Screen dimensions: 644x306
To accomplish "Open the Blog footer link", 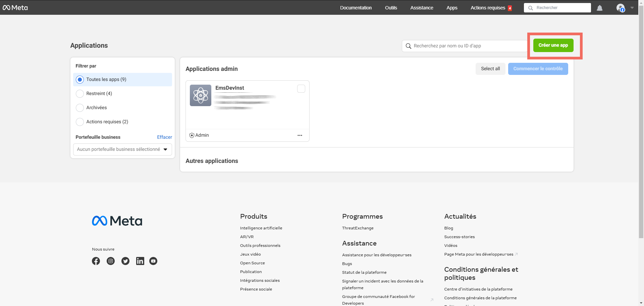I will pos(448,228).
